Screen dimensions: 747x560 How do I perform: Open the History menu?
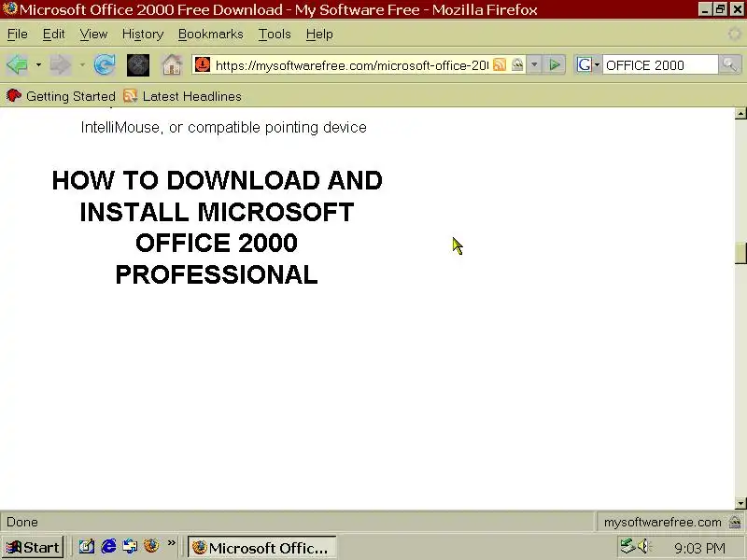coord(143,35)
